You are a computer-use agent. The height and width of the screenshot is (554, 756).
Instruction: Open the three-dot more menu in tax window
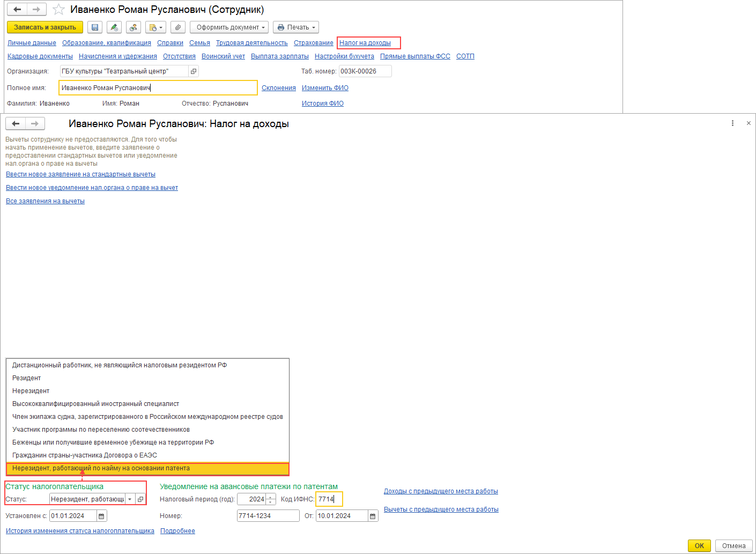click(732, 123)
